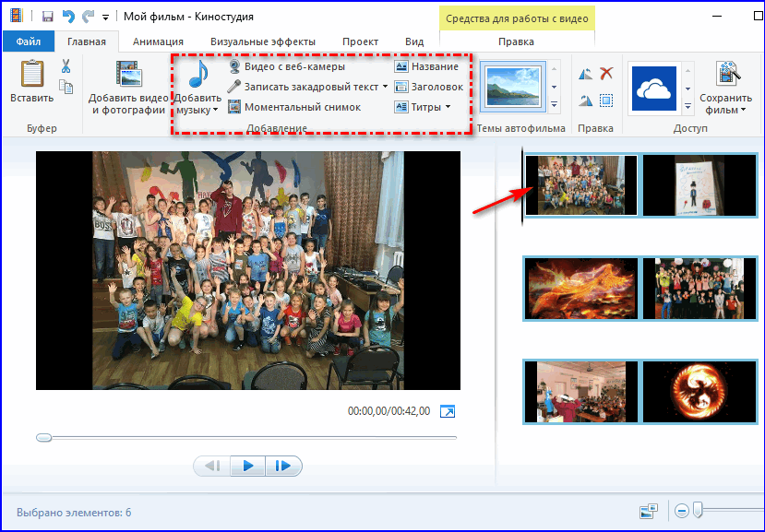Open full-screen preview icon next to timecode

448,411
